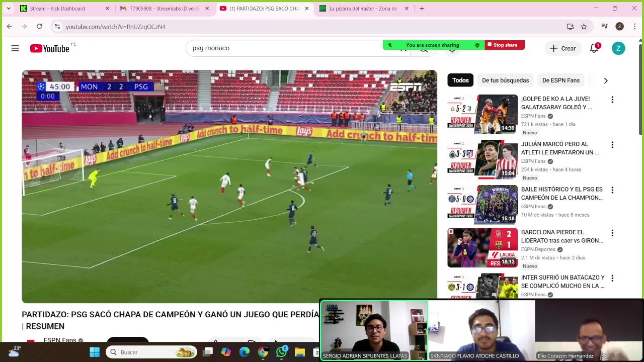Image resolution: width=644 pixels, height=362 pixels.
Task: Open WhatsApp from the taskbar
Action: pos(281,352)
